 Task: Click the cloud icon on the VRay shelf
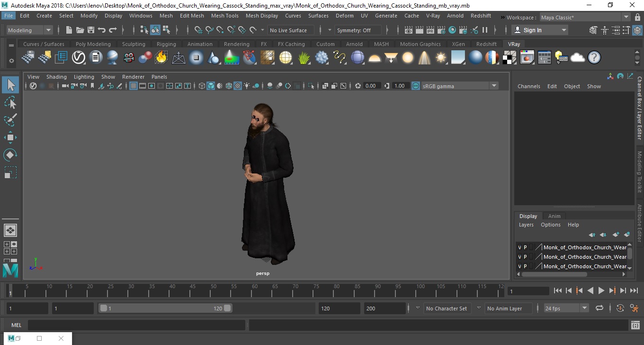pyautogui.click(x=578, y=58)
